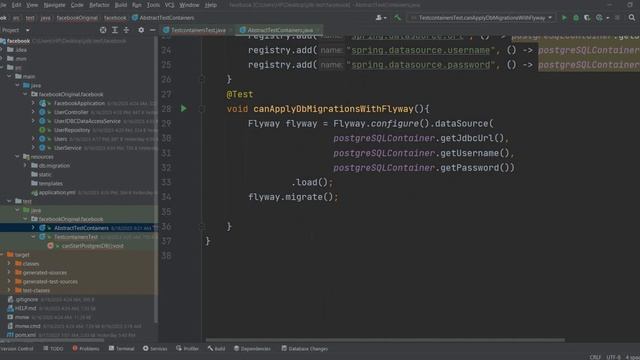This screenshot has width=640, height=360.
Task: Expand the classes folder under target
Action: (x=9, y=264)
